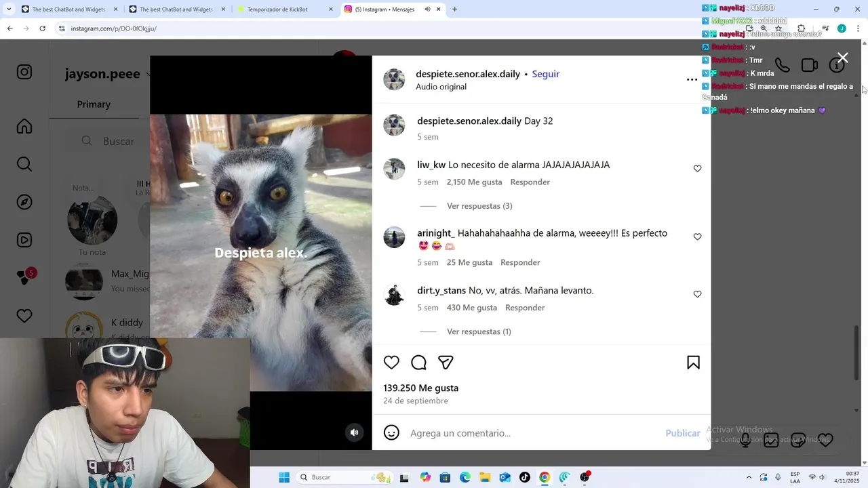The height and width of the screenshot is (488, 868).
Task: Open arinight_'s profile avatar
Action: click(x=394, y=237)
